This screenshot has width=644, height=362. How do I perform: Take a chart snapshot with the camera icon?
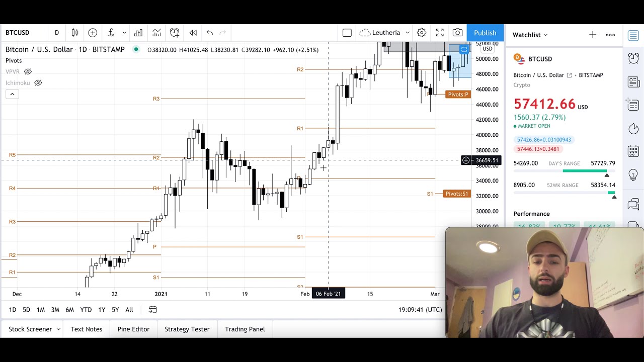(x=457, y=33)
